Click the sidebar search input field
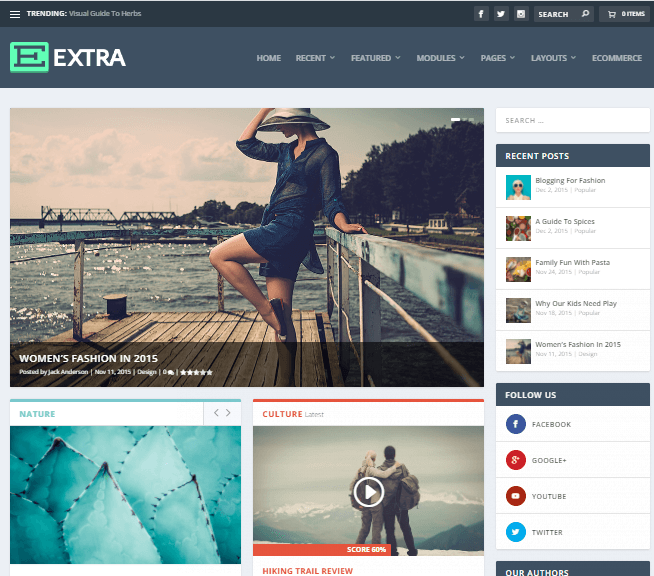This screenshot has height=576, width=654. (572, 120)
